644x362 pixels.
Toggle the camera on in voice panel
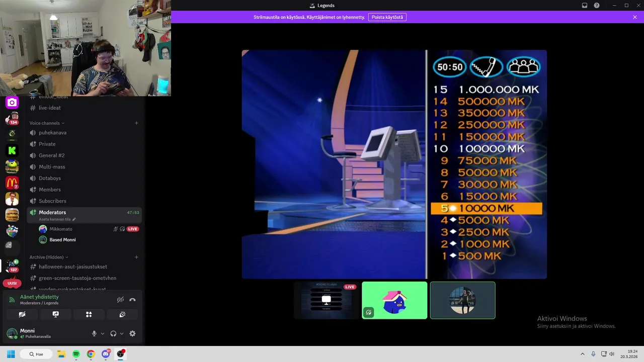pos(22,314)
